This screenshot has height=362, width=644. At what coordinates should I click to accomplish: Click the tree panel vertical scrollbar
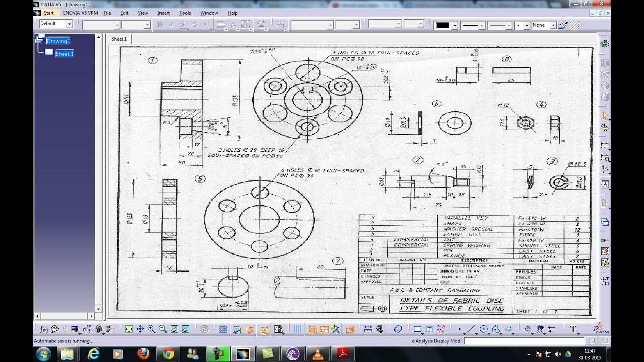(98, 173)
